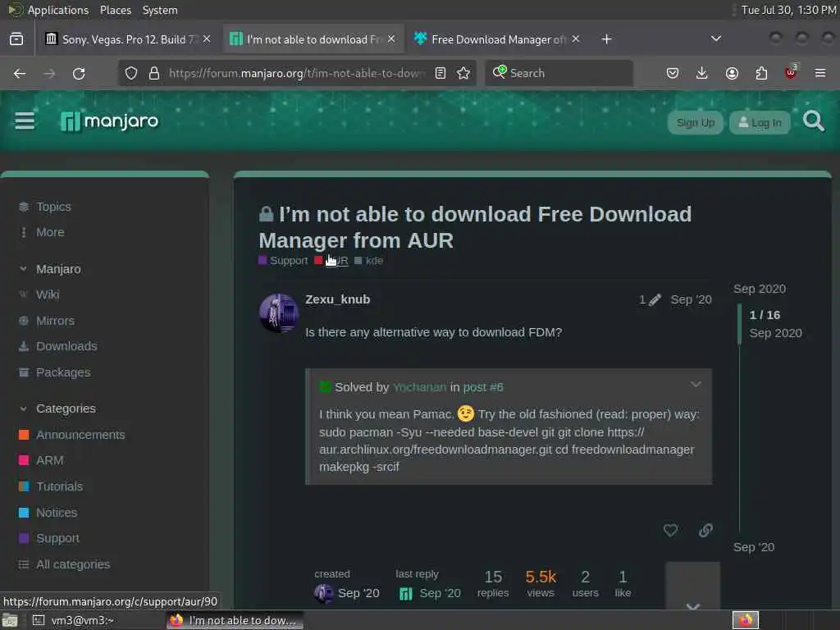Collapse the Categories sidebar section
The width and height of the screenshot is (840, 630).
(23, 409)
